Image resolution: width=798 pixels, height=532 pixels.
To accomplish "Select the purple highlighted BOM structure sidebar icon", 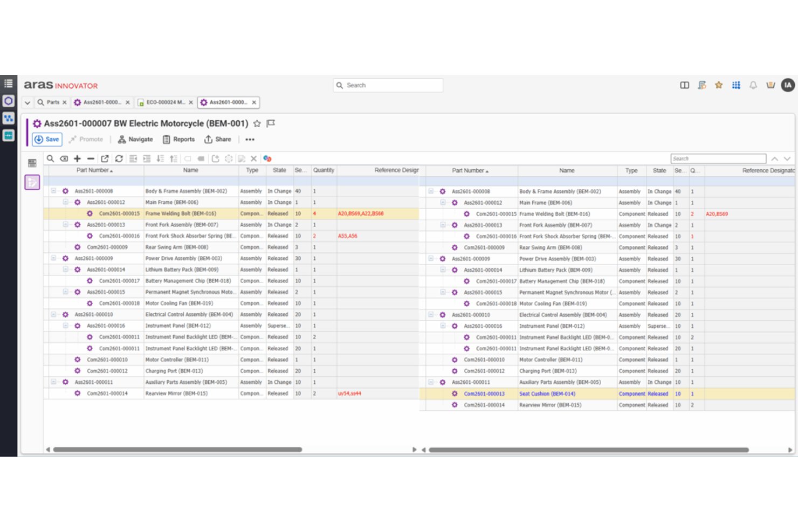I will point(32,182).
